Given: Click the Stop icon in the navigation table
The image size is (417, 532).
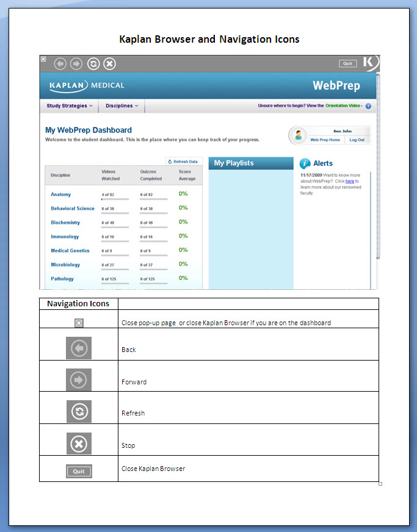Looking at the screenshot, I should [79, 444].
